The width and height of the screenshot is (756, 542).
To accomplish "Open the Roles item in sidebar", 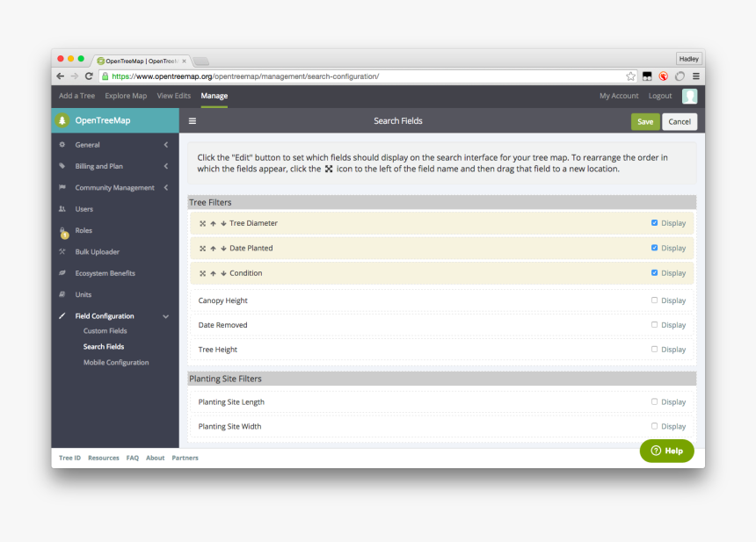I will click(84, 230).
